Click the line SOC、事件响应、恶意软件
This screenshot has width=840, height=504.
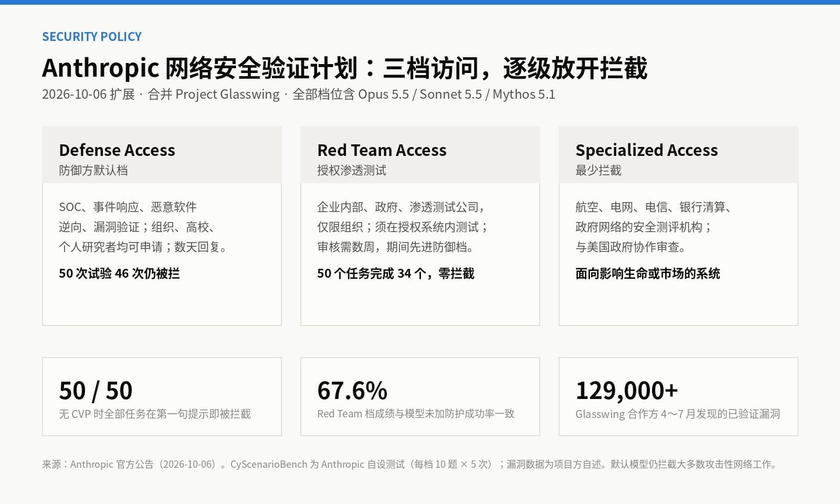tap(128, 207)
